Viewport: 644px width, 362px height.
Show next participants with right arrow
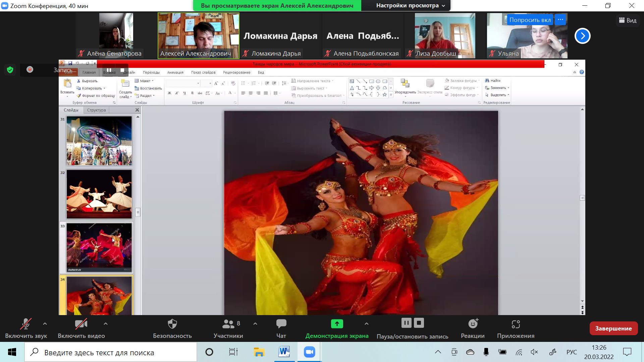[582, 36]
